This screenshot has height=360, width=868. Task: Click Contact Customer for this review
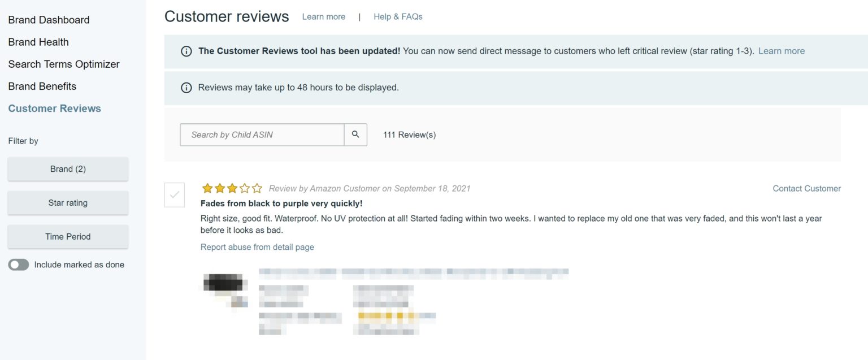(806, 188)
